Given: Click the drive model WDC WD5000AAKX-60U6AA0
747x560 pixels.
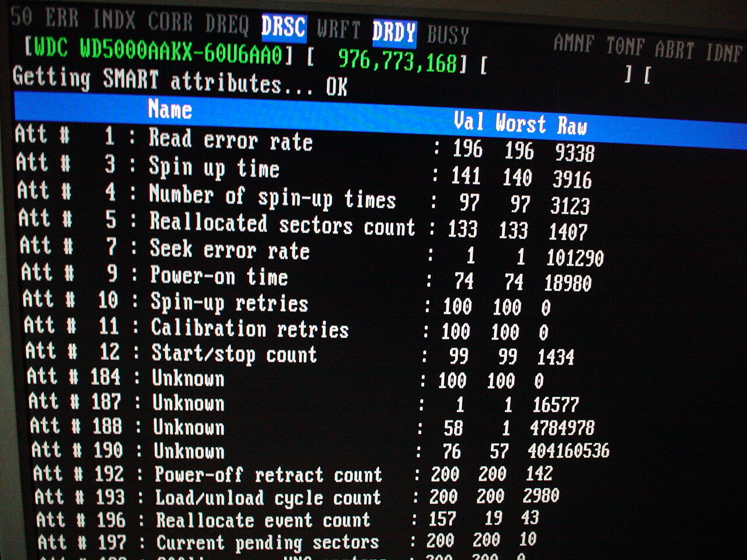Looking at the screenshot, I should [x=158, y=50].
